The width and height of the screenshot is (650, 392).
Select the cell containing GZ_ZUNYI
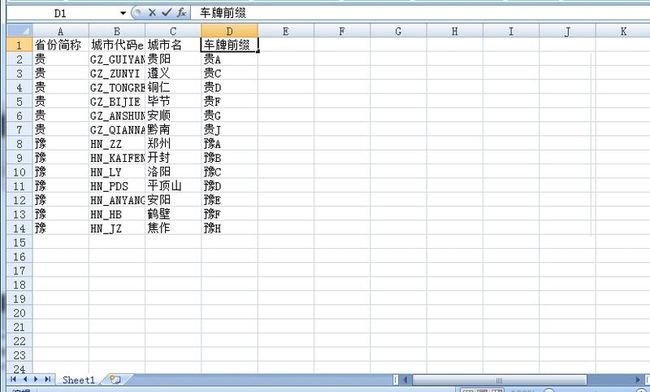pyautogui.click(x=117, y=73)
